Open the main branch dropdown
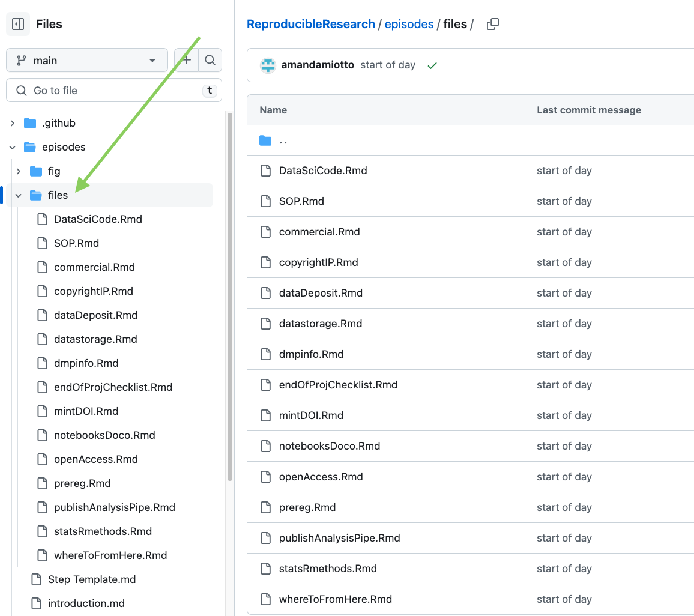Viewport: 694px width, 616px height. click(x=86, y=61)
